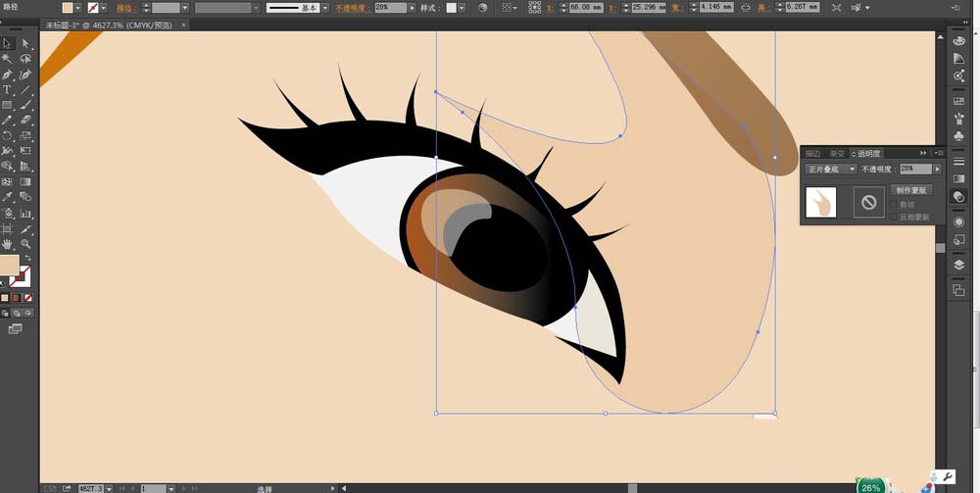980x493 pixels.
Task: Choose the Magic Wand tool
Action: pos(7,59)
